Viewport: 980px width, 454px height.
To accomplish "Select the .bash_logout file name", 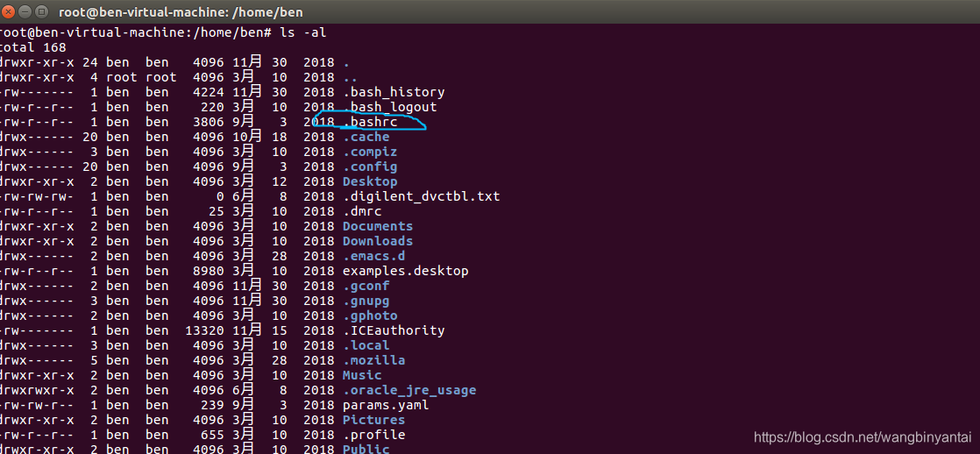I will [x=390, y=108].
